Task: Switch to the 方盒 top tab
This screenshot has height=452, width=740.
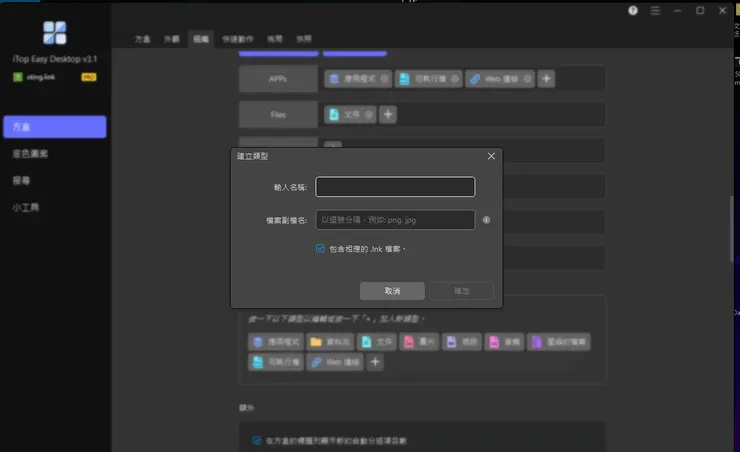Action: click(x=142, y=39)
